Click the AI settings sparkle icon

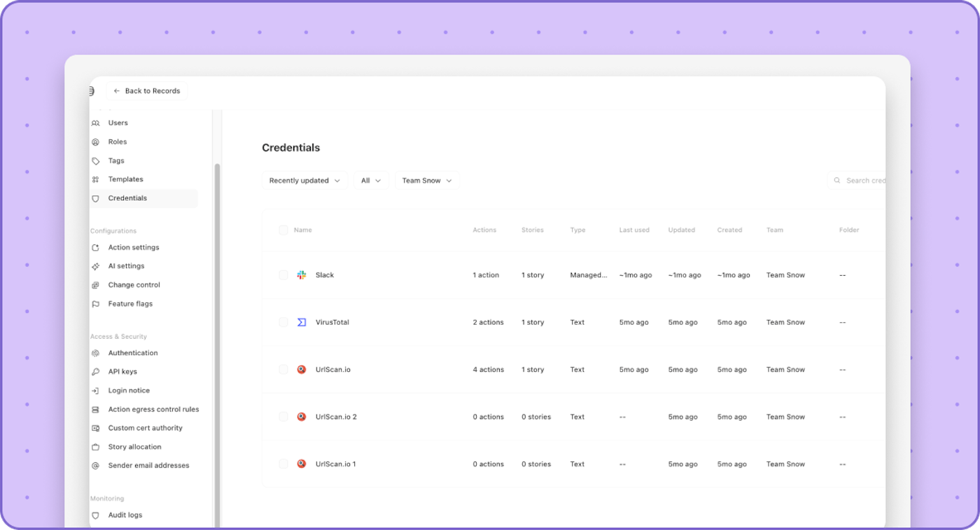(x=96, y=267)
